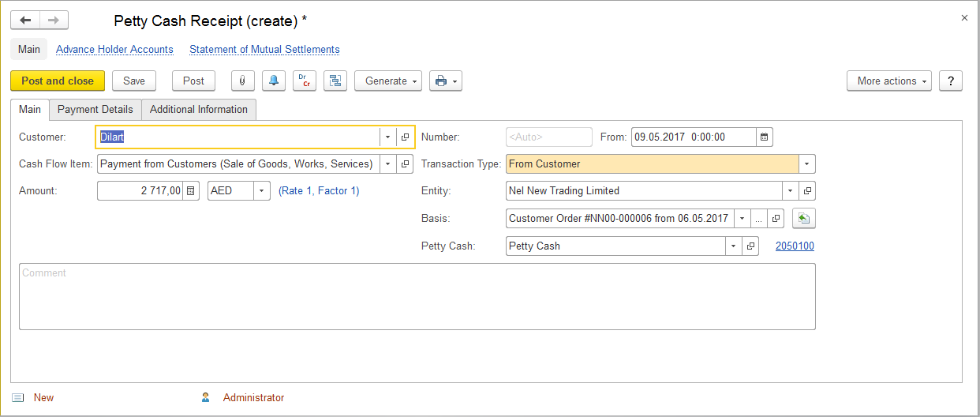Switch to the Payment Details tab
The width and height of the screenshot is (980, 417).
tap(95, 109)
